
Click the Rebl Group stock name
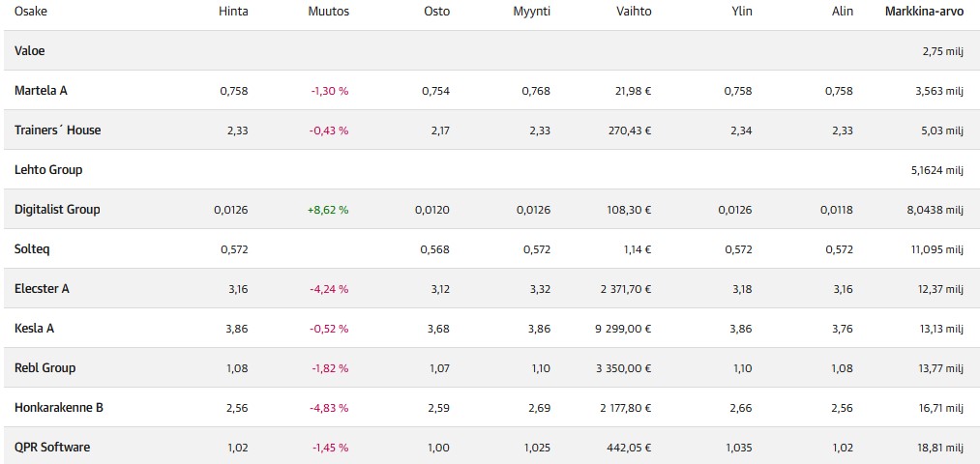pyautogui.click(x=45, y=368)
